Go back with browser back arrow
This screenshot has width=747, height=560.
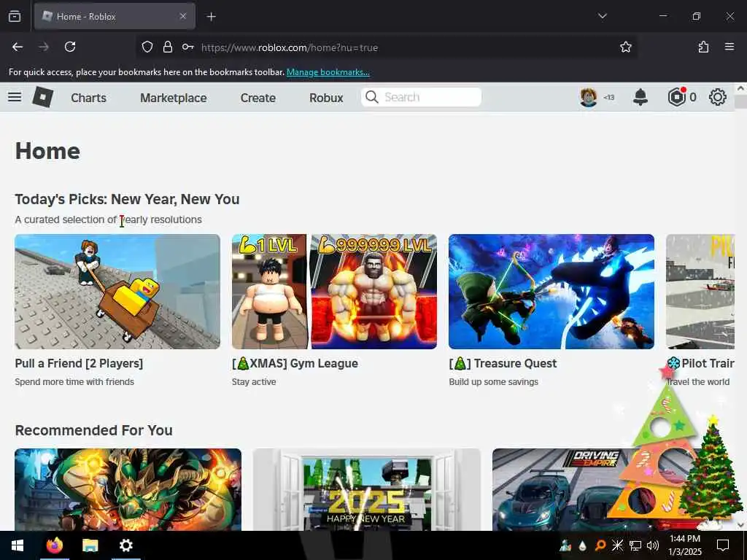(x=18, y=47)
